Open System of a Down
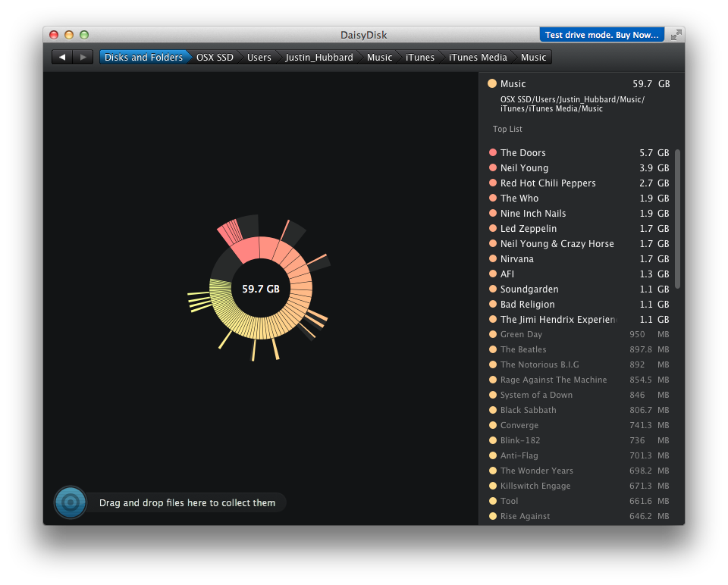 (579, 396)
